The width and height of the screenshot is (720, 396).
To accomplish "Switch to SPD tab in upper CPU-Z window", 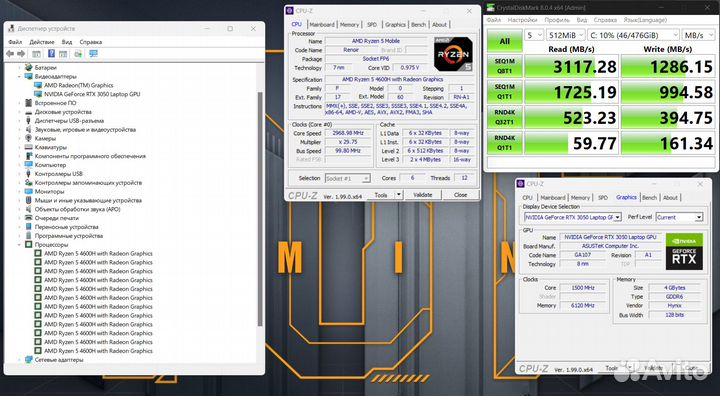I will 371,25.
